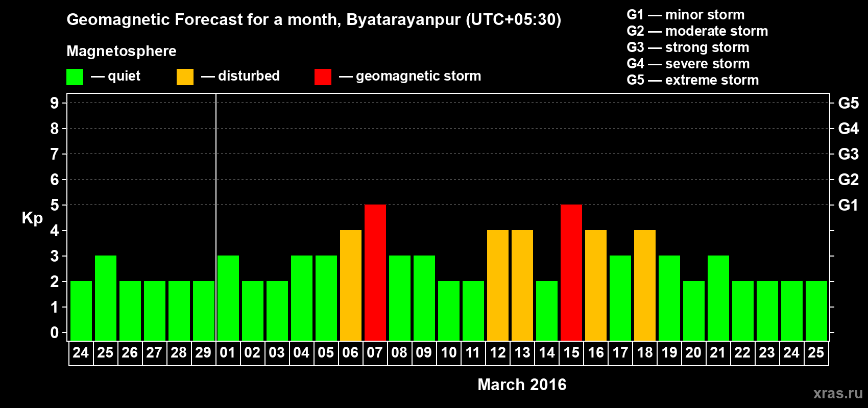Click the G1 label on the right axis
Viewport: 868px width, 408px height.
pyautogui.click(x=849, y=205)
